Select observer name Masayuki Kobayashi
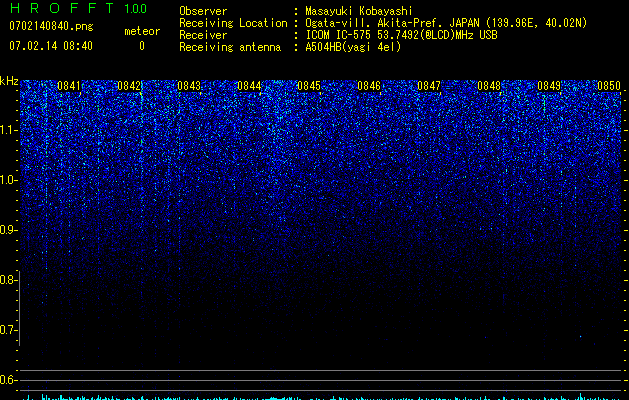The height and width of the screenshot is (400, 629). (359, 11)
